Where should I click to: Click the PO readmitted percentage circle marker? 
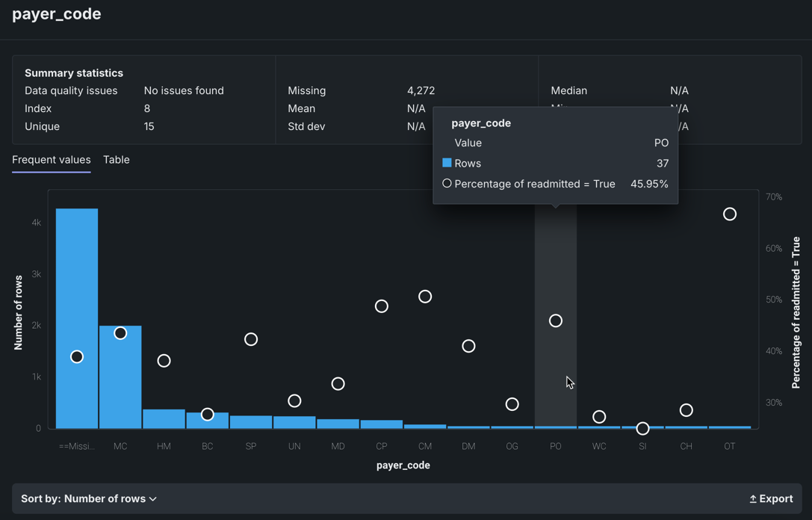(556, 321)
